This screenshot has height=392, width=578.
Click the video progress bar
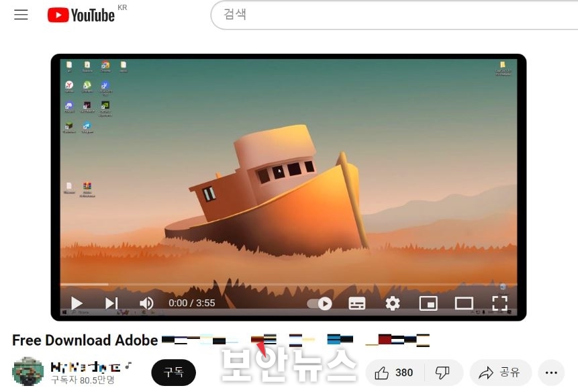pyautogui.click(x=289, y=285)
